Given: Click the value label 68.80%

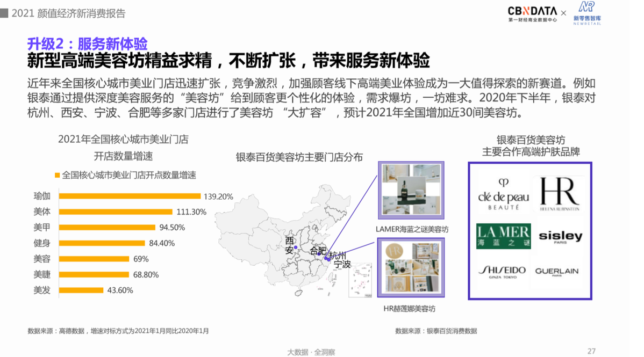Looking at the screenshot, I should click(146, 275).
